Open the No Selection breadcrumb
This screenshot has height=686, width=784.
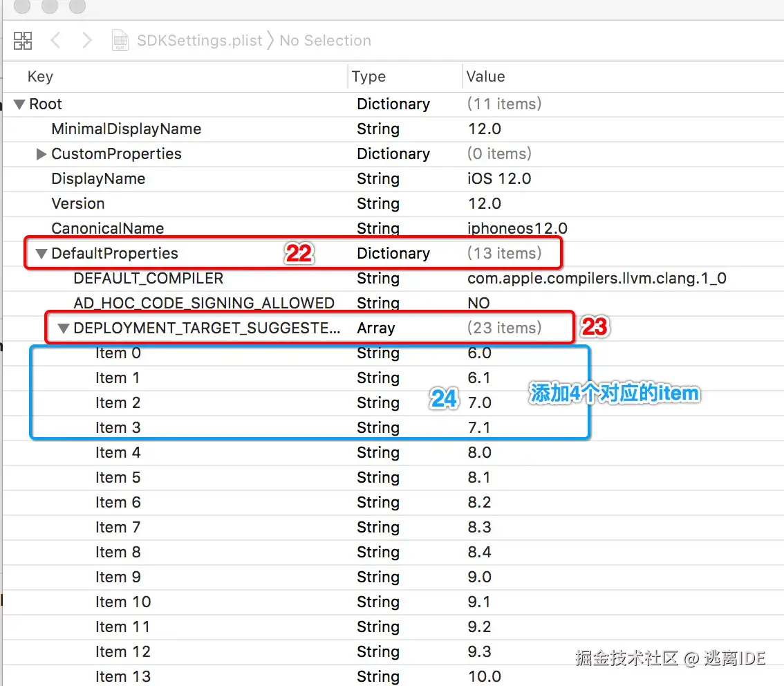[x=326, y=41]
